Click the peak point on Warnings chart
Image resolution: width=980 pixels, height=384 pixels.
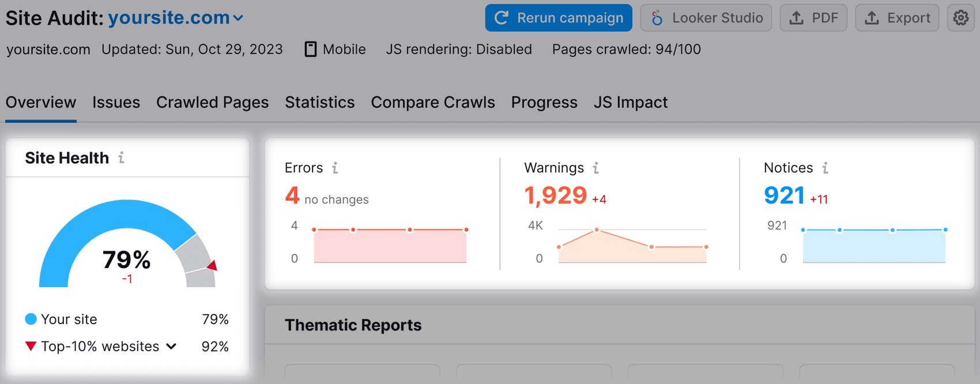pyautogui.click(x=597, y=229)
